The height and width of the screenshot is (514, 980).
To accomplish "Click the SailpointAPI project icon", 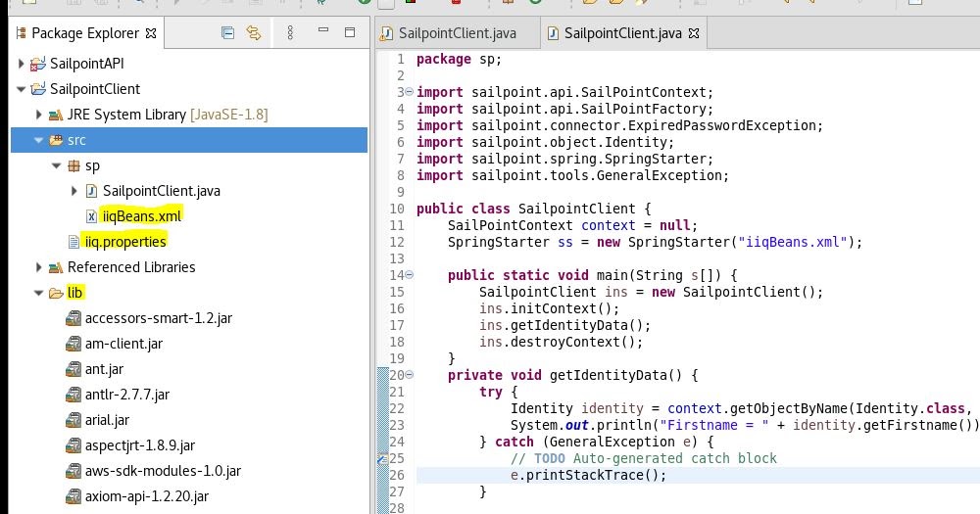I will (38, 64).
